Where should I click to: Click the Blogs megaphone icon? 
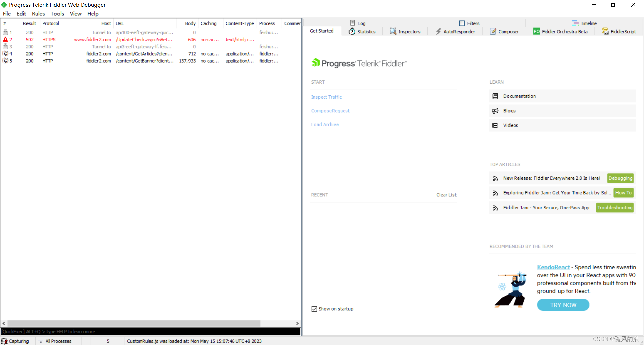[x=495, y=111]
